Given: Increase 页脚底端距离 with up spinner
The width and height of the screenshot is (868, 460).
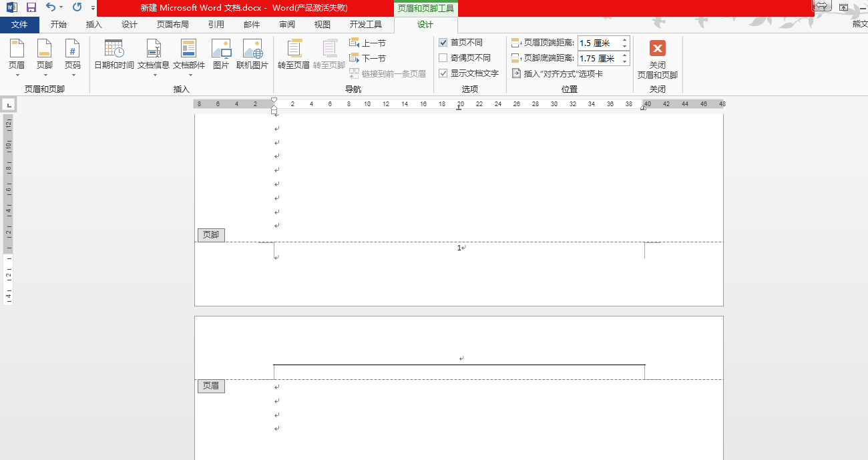Looking at the screenshot, I should pos(625,55).
